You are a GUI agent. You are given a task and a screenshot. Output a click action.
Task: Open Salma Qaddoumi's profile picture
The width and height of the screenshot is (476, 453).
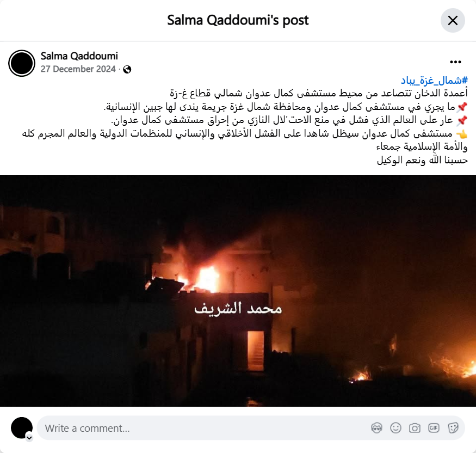click(22, 63)
